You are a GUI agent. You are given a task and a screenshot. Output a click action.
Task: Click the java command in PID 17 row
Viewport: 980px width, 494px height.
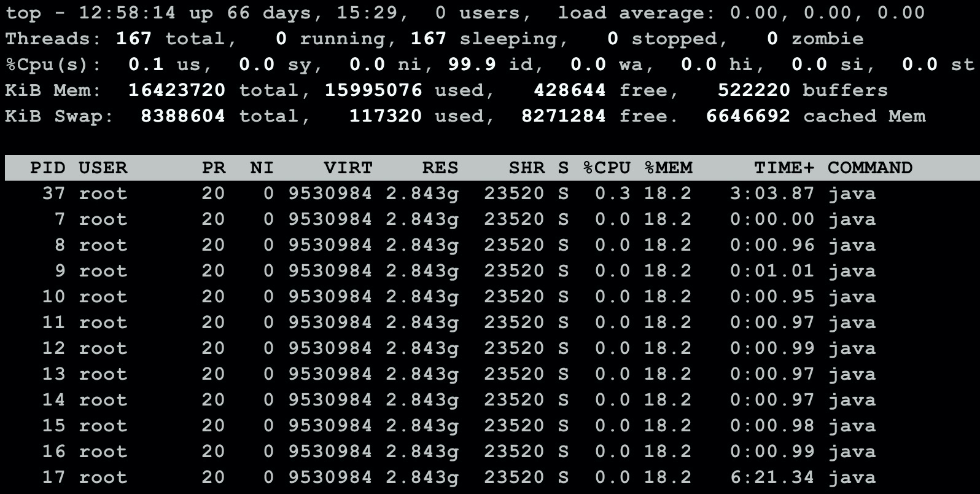[852, 477]
